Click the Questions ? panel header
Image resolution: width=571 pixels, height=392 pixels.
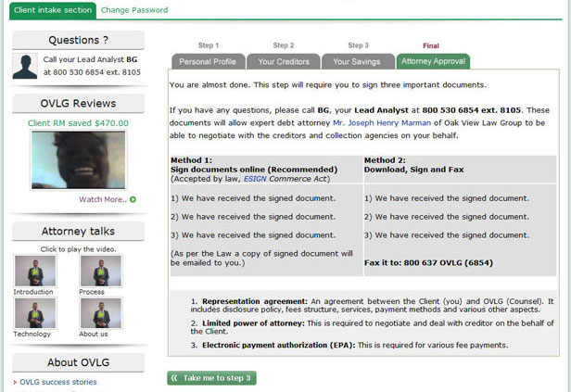[78, 40]
